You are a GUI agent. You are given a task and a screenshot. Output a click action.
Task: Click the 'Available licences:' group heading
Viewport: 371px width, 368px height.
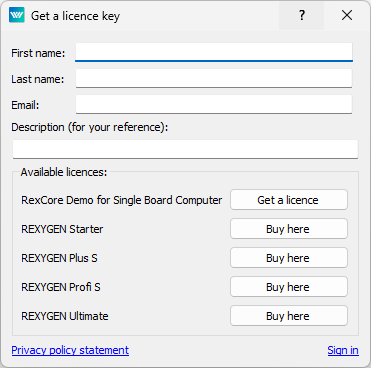(64, 172)
